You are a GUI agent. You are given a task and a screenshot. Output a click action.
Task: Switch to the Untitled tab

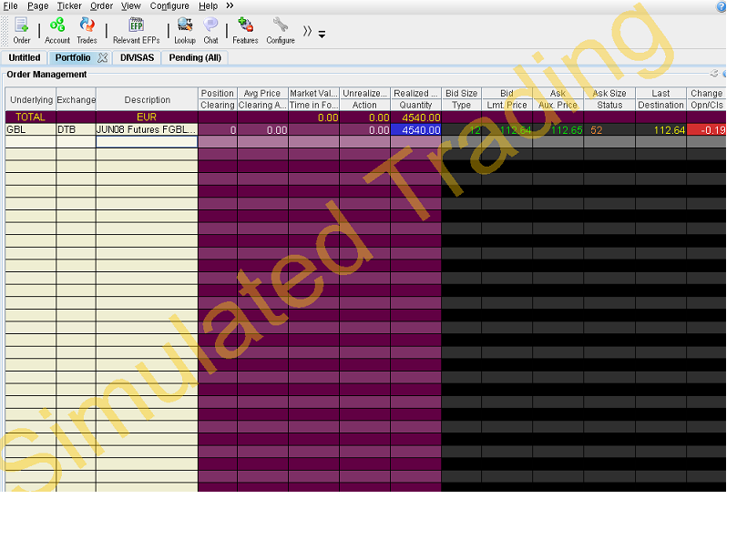(x=25, y=57)
